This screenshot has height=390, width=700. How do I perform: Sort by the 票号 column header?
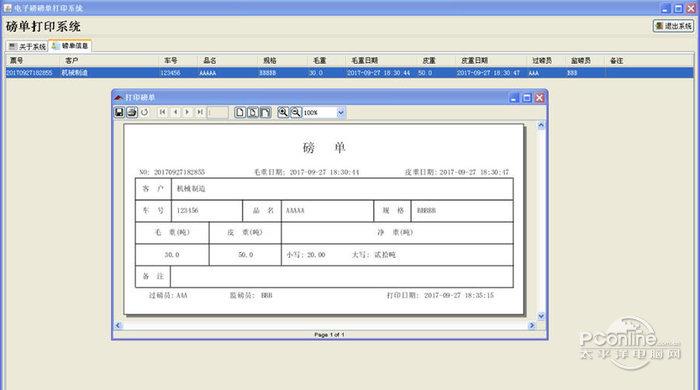(x=32, y=60)
